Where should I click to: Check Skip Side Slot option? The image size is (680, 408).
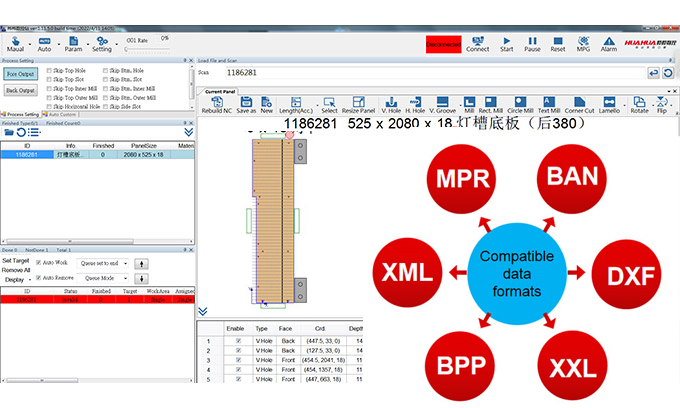point(103,106)
